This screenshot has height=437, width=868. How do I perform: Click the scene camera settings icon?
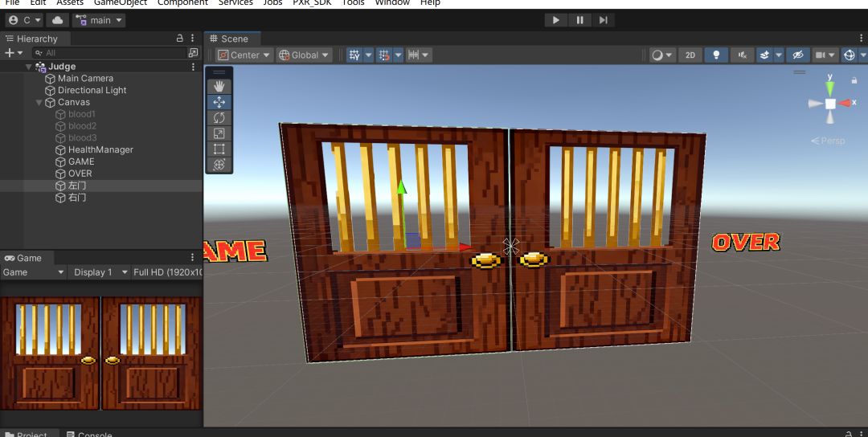click(824, 55)
